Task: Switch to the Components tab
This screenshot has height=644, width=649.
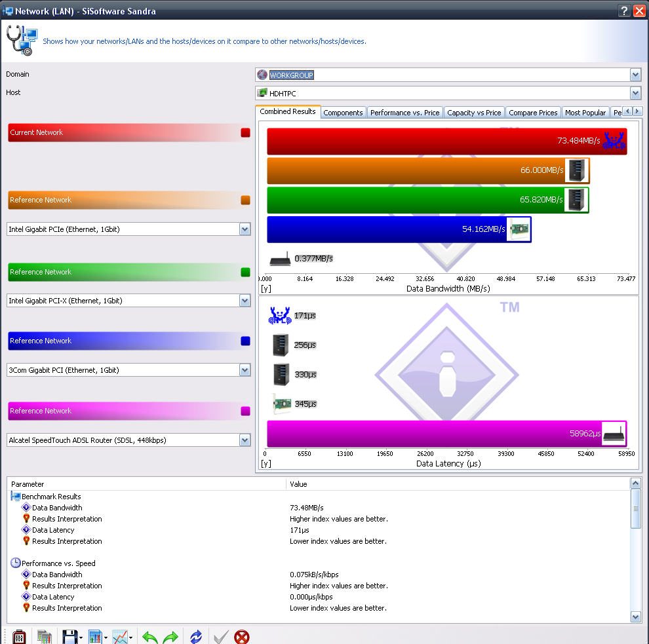Action: click(343, 113)
